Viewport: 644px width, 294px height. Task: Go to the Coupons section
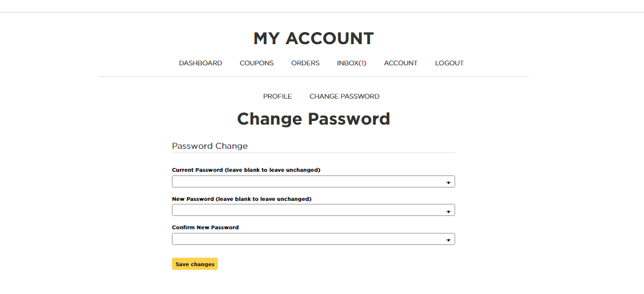click(257, 63)
